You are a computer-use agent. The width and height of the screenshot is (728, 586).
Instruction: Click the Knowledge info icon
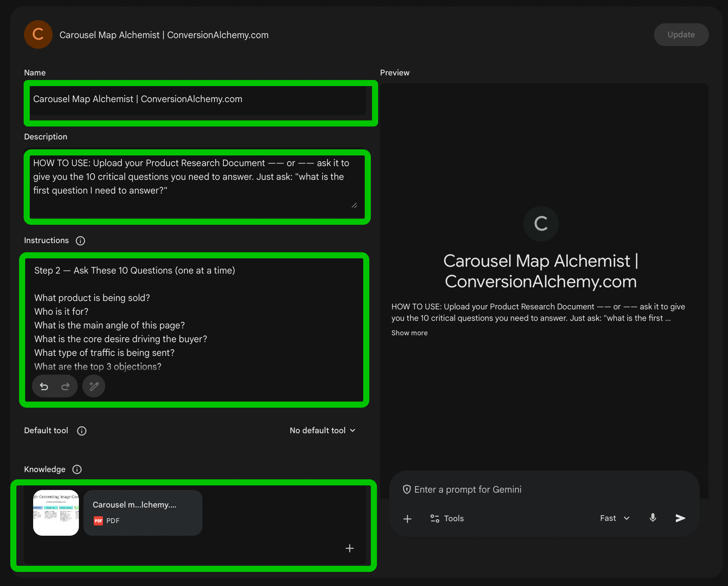[x=77, y=469]
